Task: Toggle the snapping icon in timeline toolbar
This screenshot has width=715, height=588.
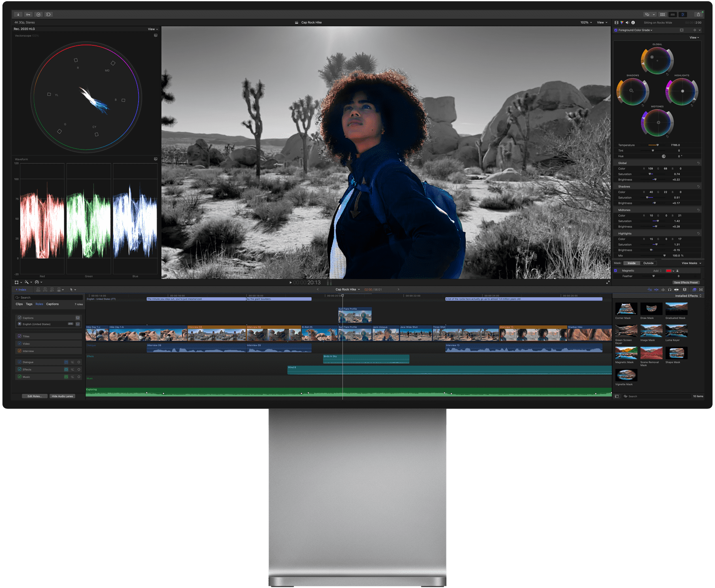Action: click(x=649, y=290)
